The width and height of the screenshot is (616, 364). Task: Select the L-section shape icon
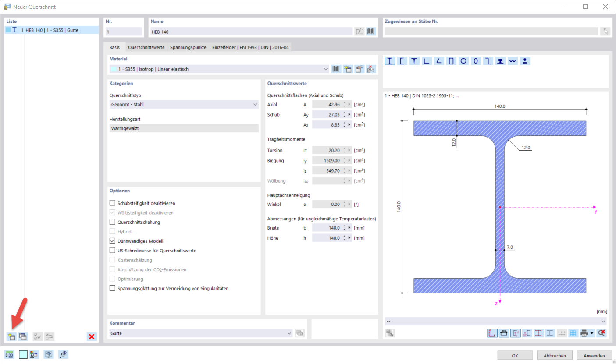click(427, 61)
